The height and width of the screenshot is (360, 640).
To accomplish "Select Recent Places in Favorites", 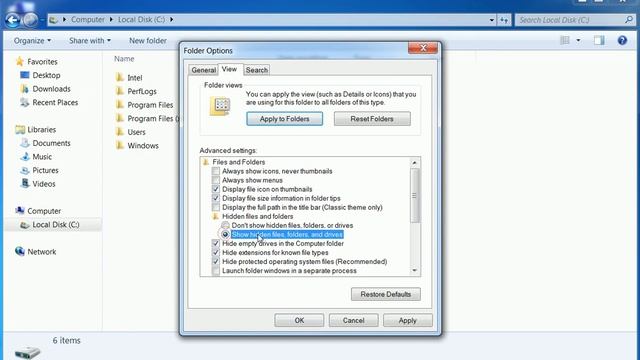I will point(55,102).
